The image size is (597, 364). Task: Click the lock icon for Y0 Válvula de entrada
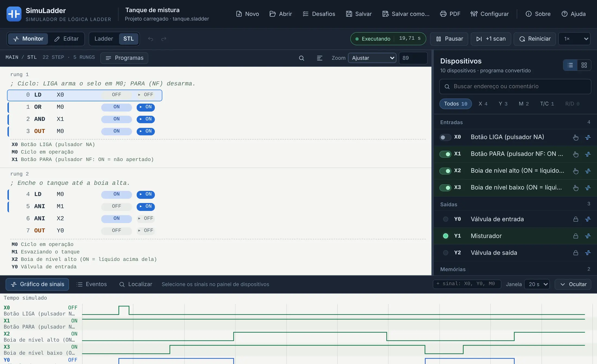click(576, 219)
